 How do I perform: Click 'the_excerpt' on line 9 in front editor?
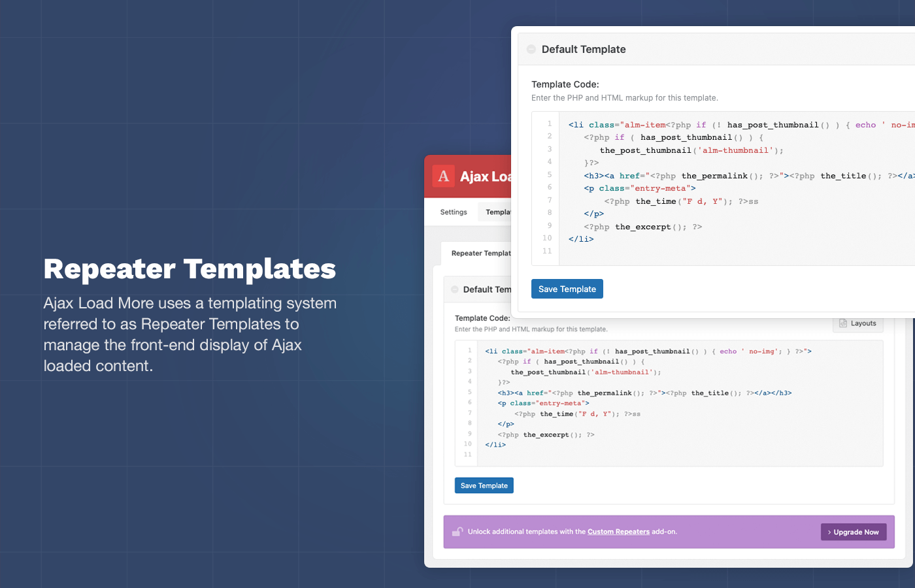[643, 227]
